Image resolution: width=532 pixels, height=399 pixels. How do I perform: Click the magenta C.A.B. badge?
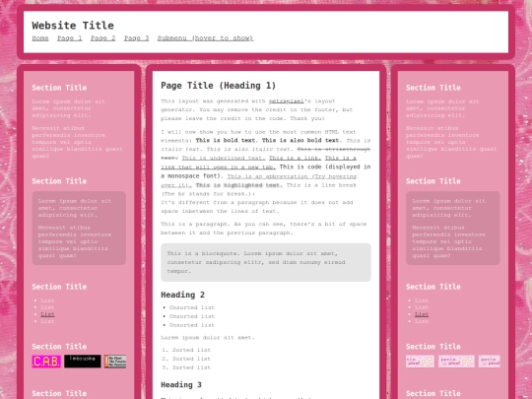tap(46, 362)
